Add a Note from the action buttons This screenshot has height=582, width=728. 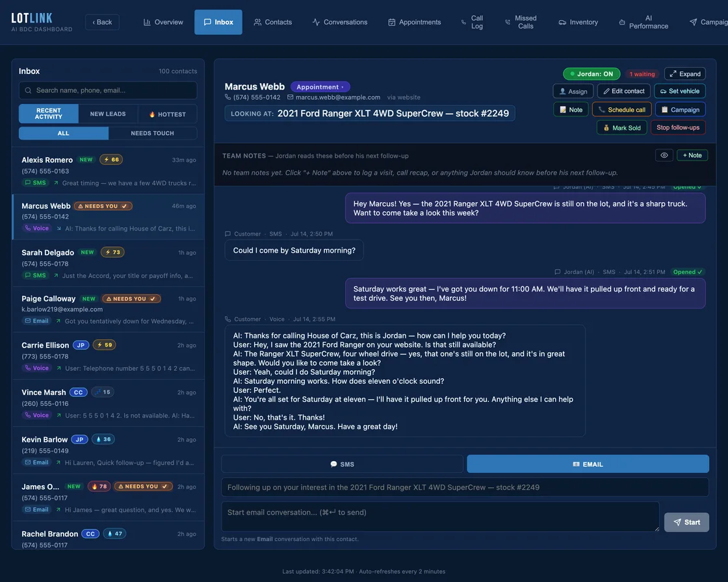click(x=571, y=110)
